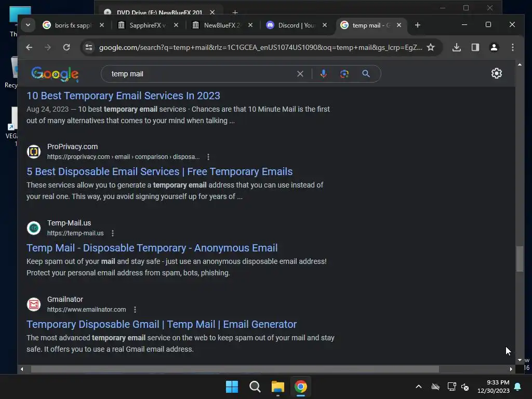
Task: Open the Chrome three-dot menu
Action: point(513,47)
